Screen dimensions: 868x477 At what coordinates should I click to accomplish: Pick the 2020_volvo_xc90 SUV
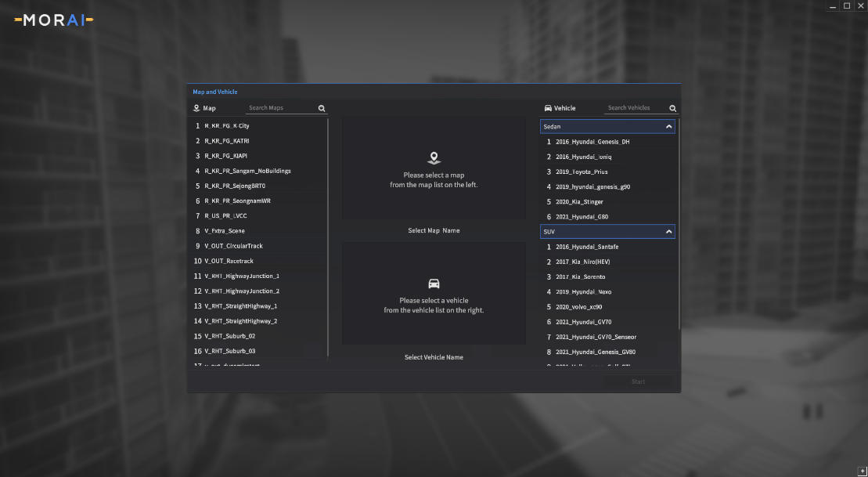(x=578, y=307)
